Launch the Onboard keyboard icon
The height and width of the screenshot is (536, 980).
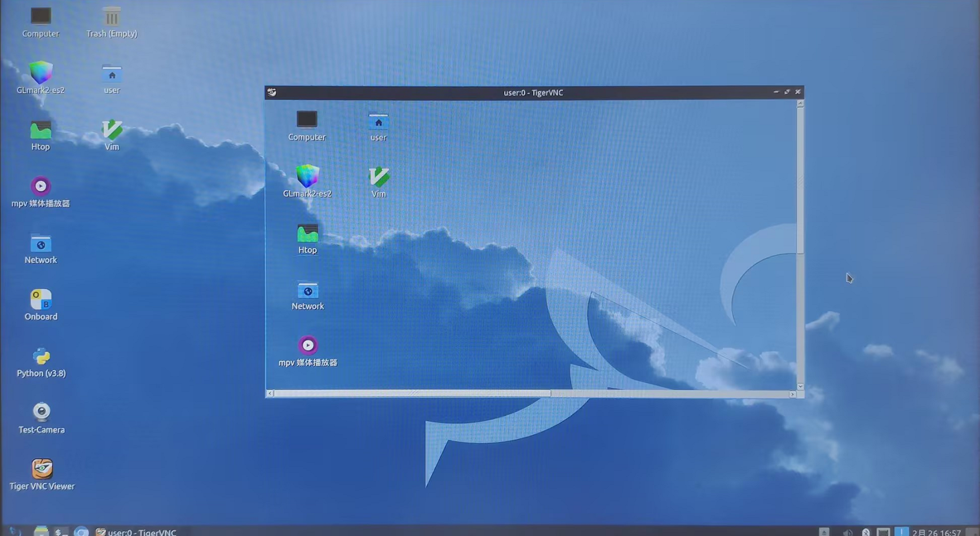click(41, 305)
